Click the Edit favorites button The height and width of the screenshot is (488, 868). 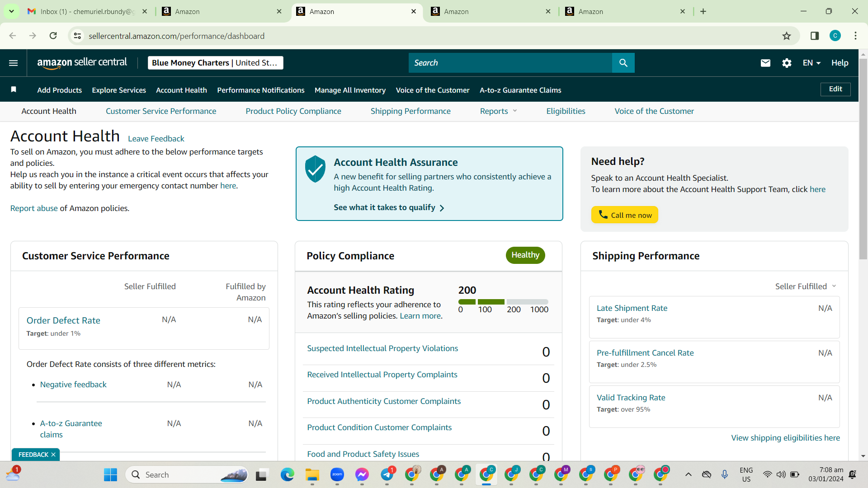tap(835, 89)
